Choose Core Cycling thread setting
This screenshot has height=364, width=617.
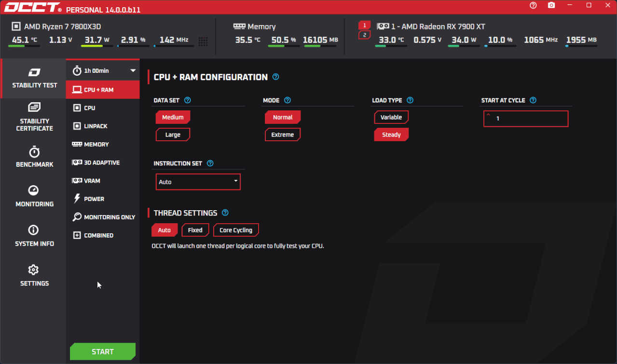coord(236,230)
